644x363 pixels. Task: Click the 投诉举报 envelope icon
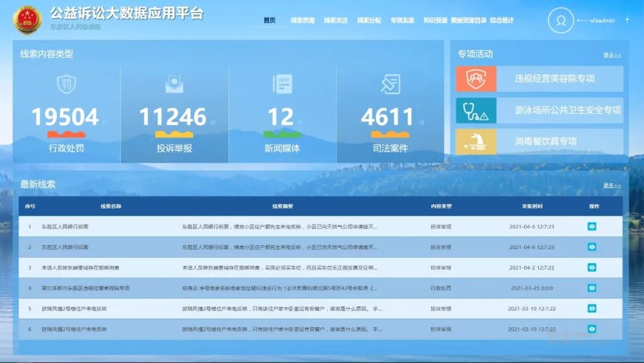[x=174, y=84]
